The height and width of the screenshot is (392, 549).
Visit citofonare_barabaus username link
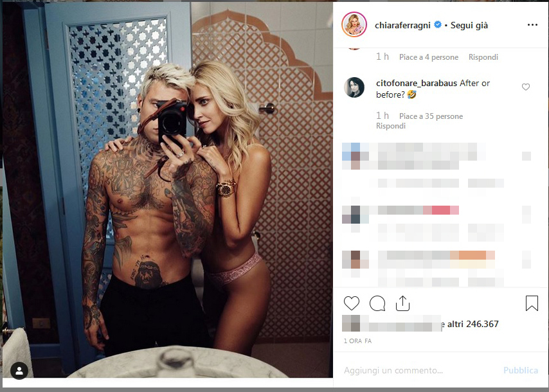click(417, 84)
